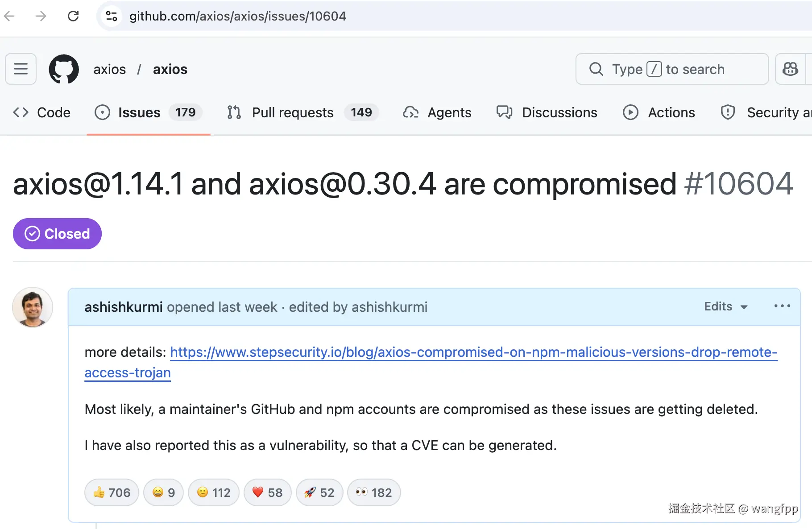This screenshot has height=529, width=812.
Task: Toggle the heart reaction showing 58
Action: pos(268,492)
